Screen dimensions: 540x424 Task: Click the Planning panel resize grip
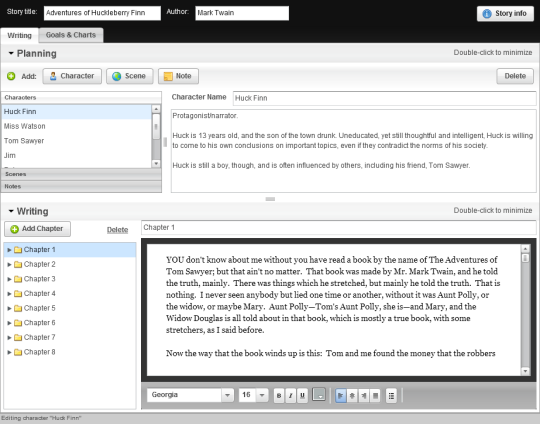(270, 199)
